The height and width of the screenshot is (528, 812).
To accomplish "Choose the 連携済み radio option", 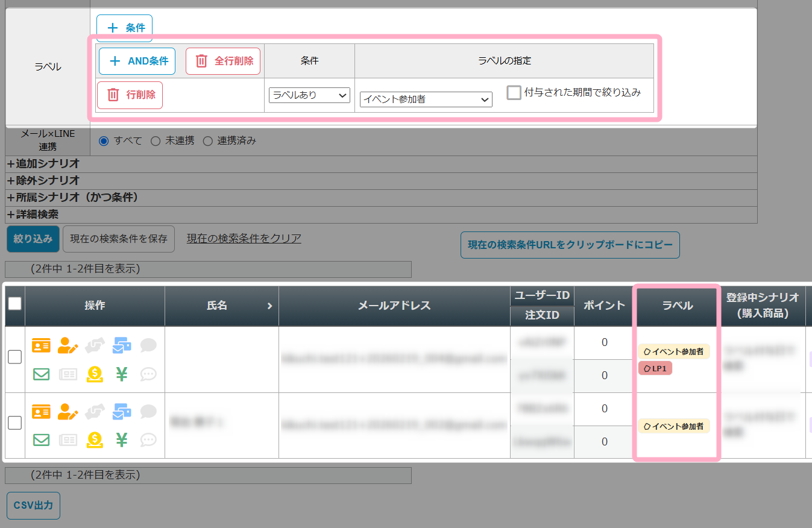I will click(x=208, y=141).
